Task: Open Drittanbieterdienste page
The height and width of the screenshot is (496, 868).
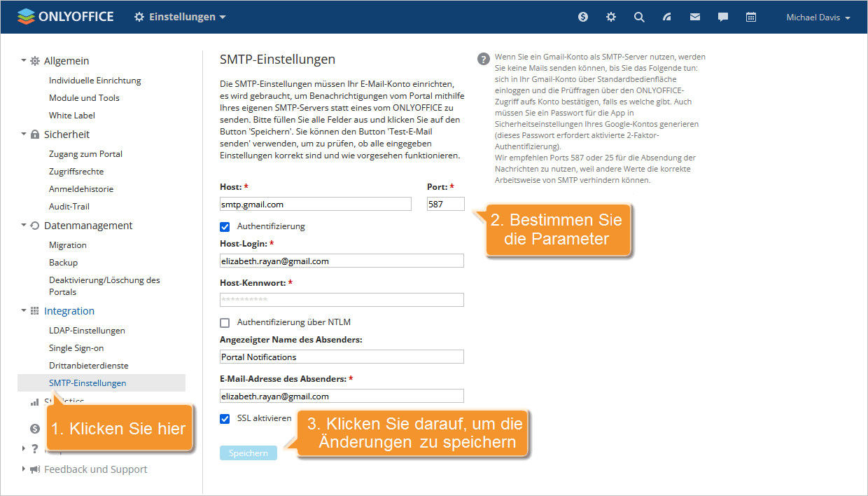Action: point(89,366)
